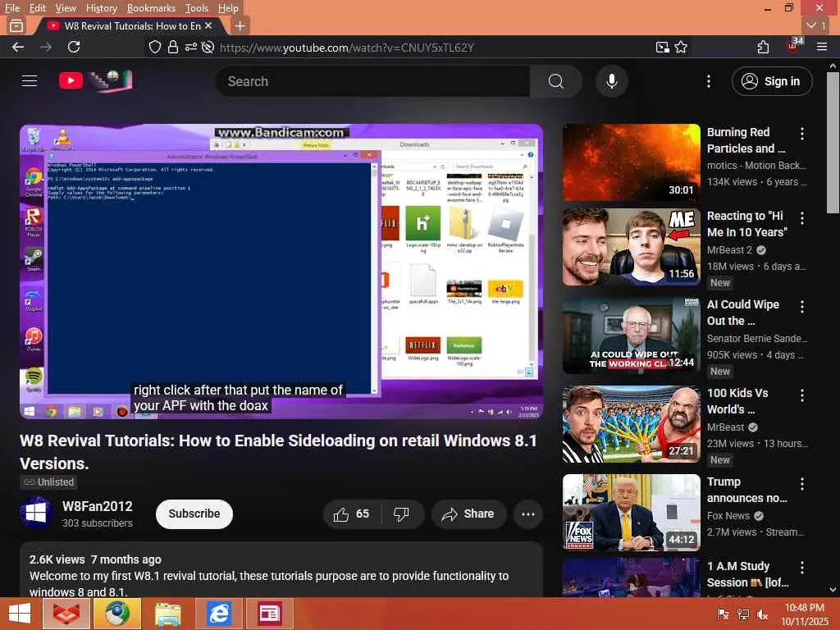Viewport: 840px width, 630px height.
Task: Close the W8 Revival Tutorials tab
Action: pos(208,25)
